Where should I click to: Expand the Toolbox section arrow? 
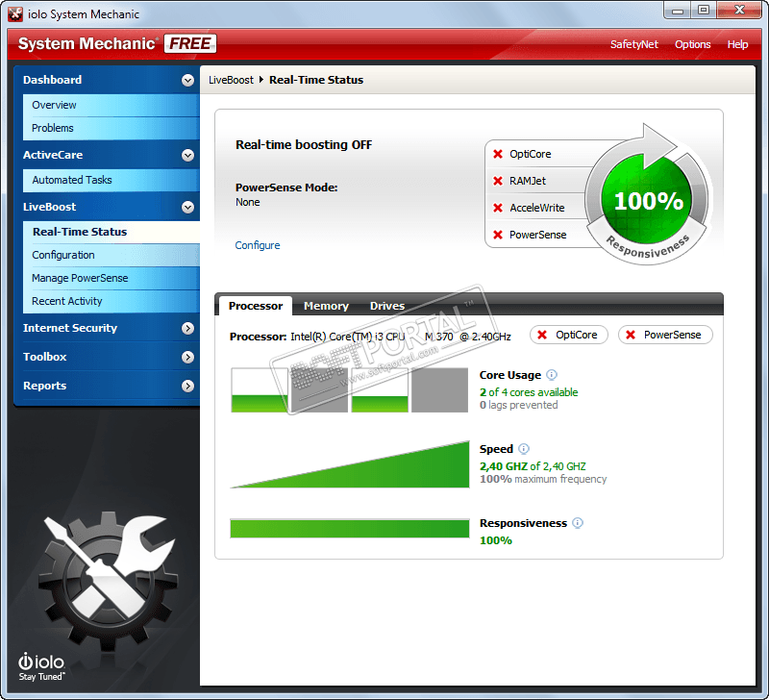pos(187,357)
